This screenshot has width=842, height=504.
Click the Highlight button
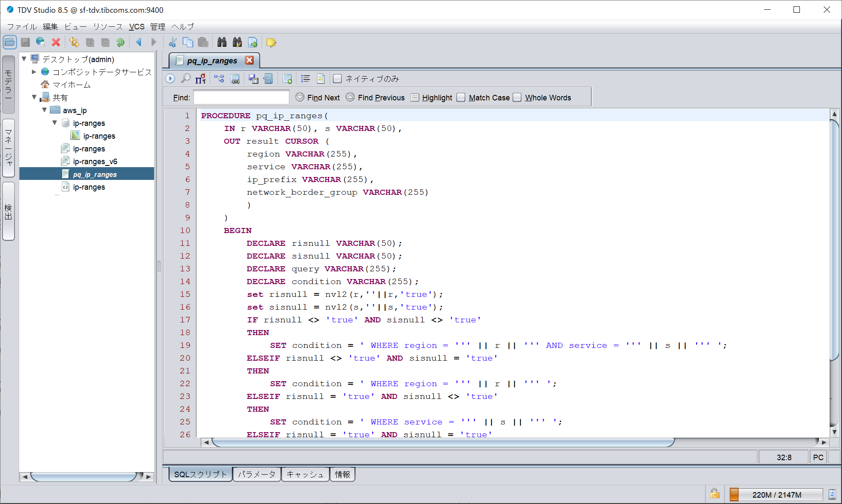tap(431, 97)
